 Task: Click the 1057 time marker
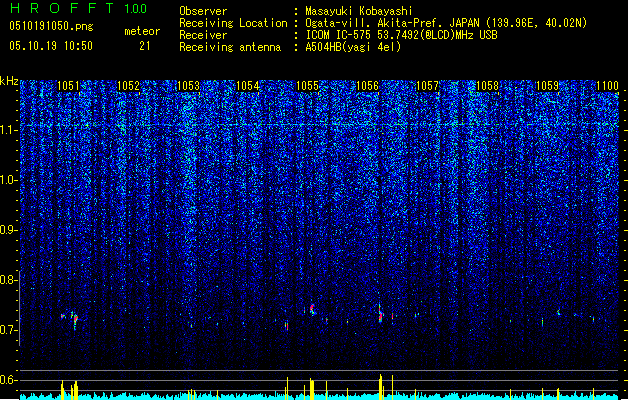click(428, 86)
